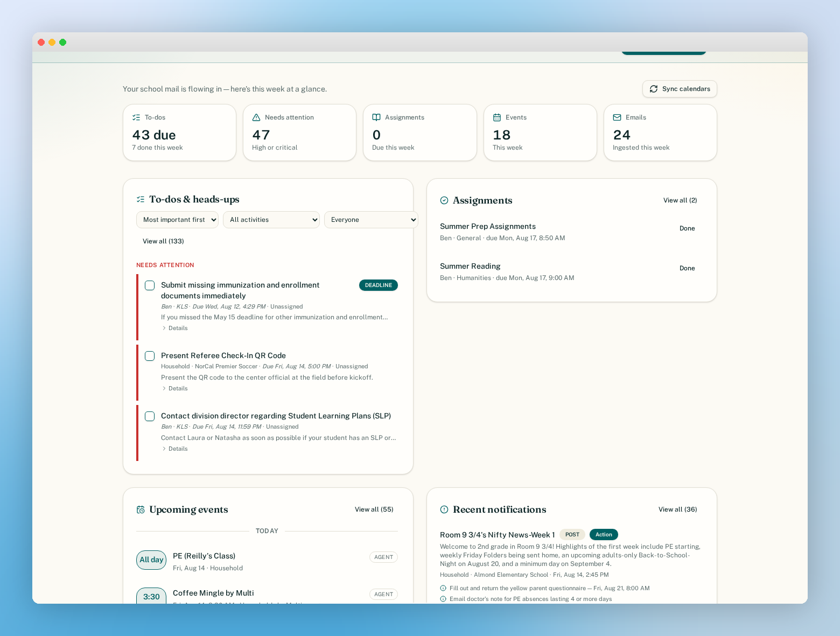This screenshot has height=636, width=840.
Task: Click the refresh icon in Sync calendars
Action: [x=654, y=89]
